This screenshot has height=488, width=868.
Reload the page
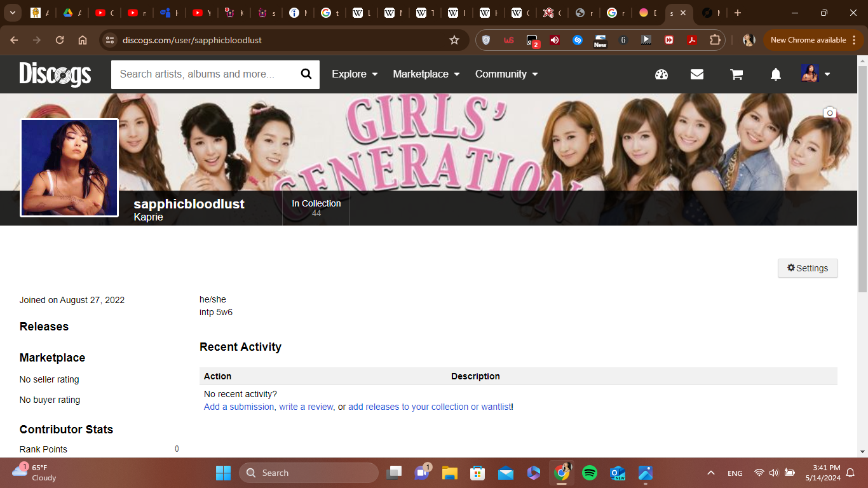pos(60,40)
